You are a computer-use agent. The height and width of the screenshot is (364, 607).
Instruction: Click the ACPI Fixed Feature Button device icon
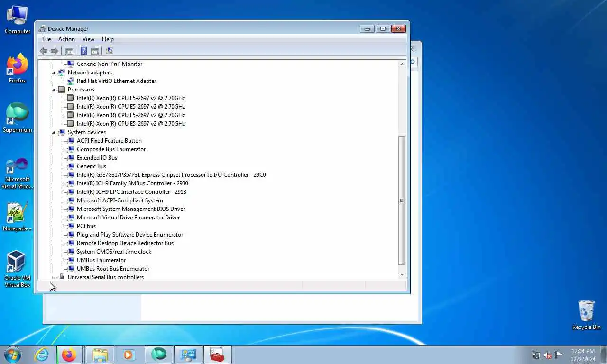tap(70, 141)
